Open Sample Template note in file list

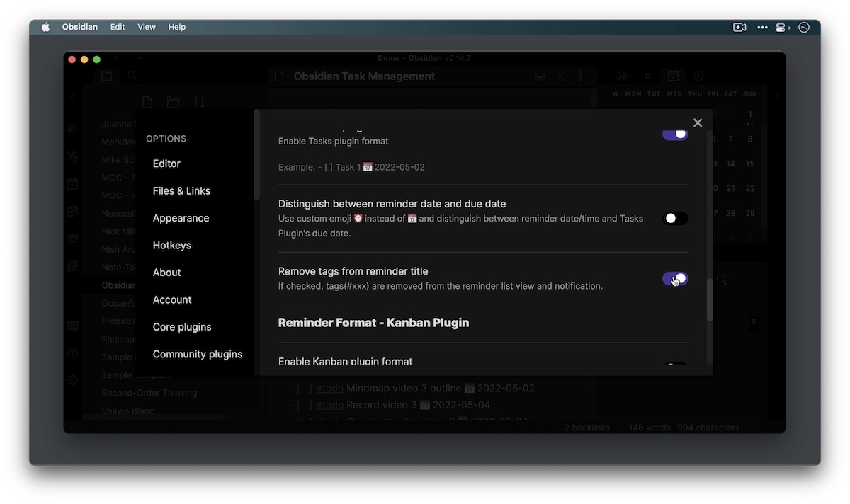coord(137,375)
